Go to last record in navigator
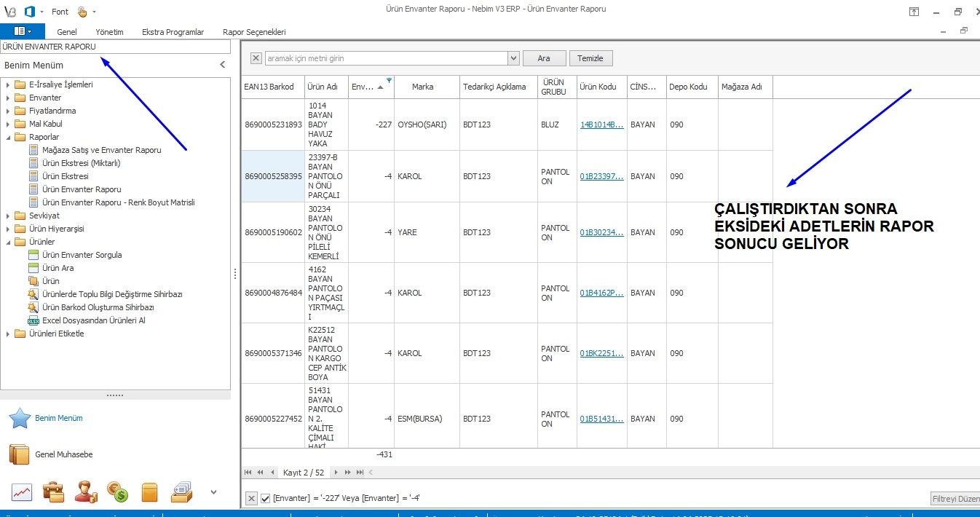This screenshot has height=517, width=980. point(360,473)
